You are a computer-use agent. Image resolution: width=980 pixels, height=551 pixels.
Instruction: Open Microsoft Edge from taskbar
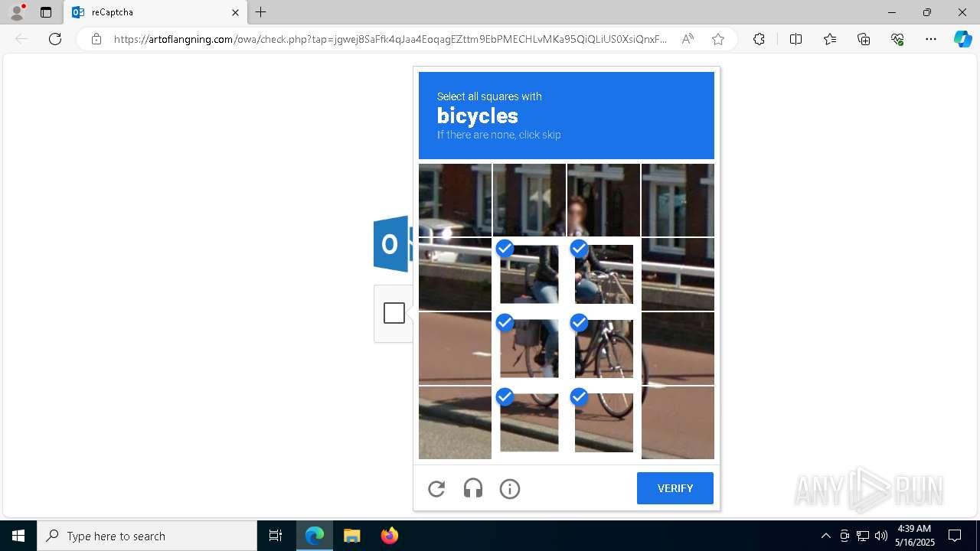(315, 536)
